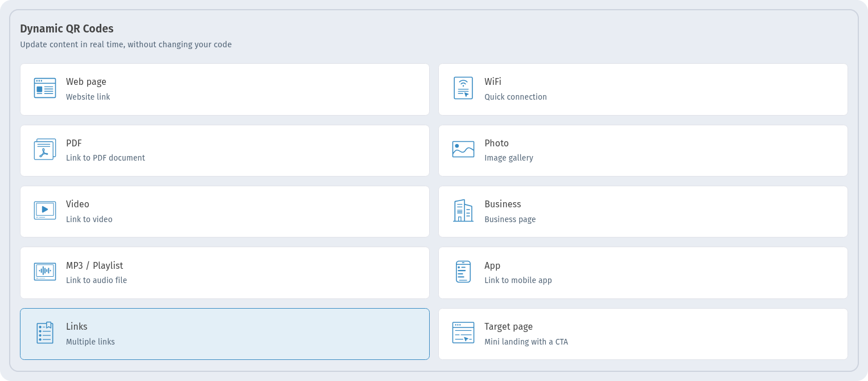868x381 pixels.
Task: Click the PDF file icon
Action: (45, 149)
